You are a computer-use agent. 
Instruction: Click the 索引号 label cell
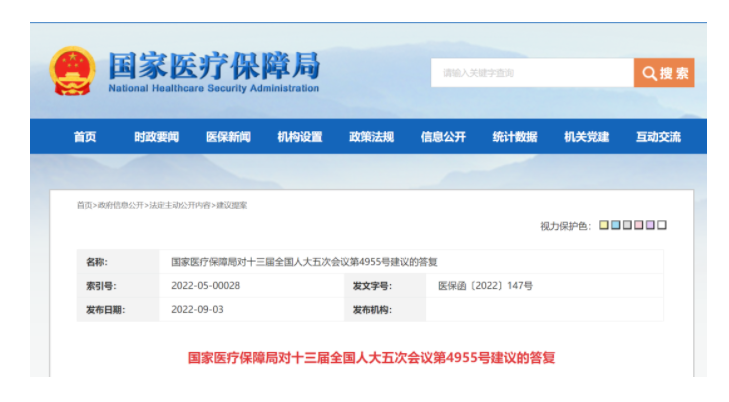pyautogui.click(x=118, y=286)
